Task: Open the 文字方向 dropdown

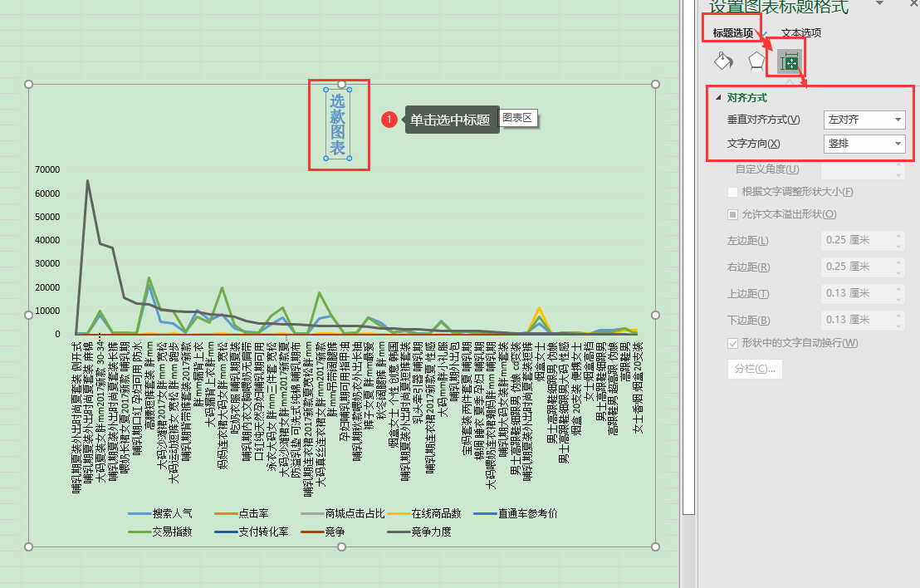Action: [864, 144]
